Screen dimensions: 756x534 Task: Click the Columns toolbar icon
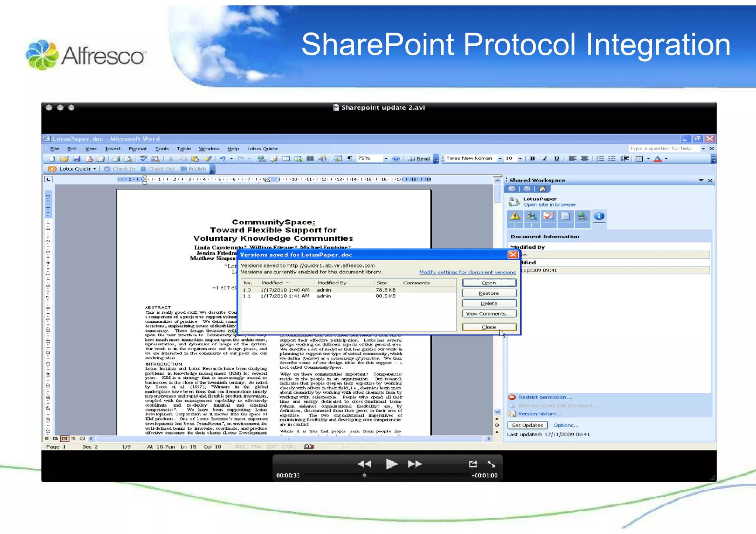pyautogui.click(x=310, y=159)
